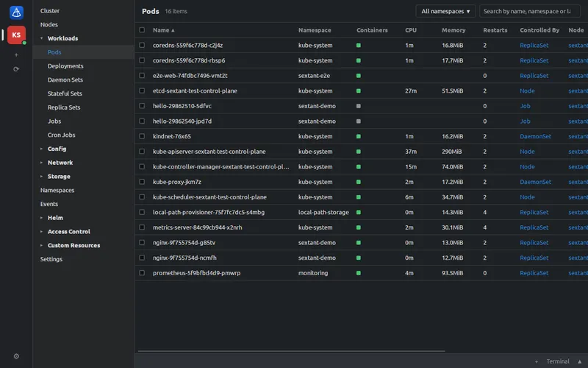Viewport: 588px width, 368px height.
Task: Check the hello-29862510-5dfvc row checkbox
Action: [x=142, y=106]
